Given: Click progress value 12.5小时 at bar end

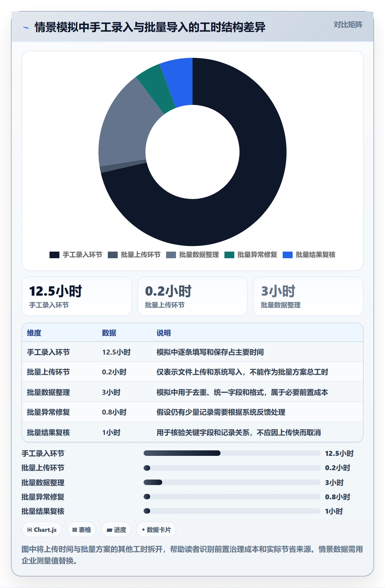Looking at the screenshot, I should [x=339, y=453].
